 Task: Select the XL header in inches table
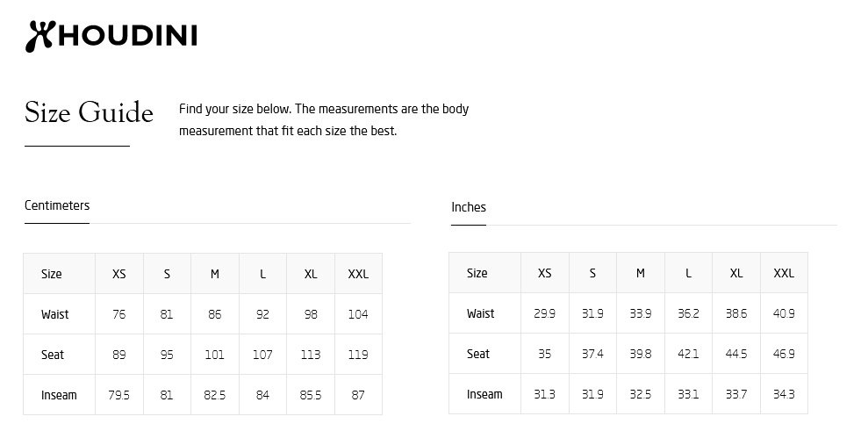tap(736, 273)
